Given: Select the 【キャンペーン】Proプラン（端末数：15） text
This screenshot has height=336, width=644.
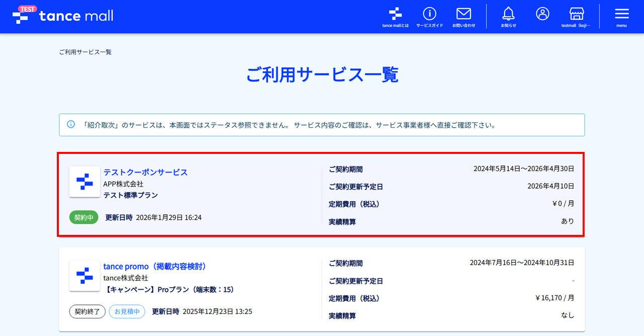Looking at the screenshot, I should click(x=169, y=290).
